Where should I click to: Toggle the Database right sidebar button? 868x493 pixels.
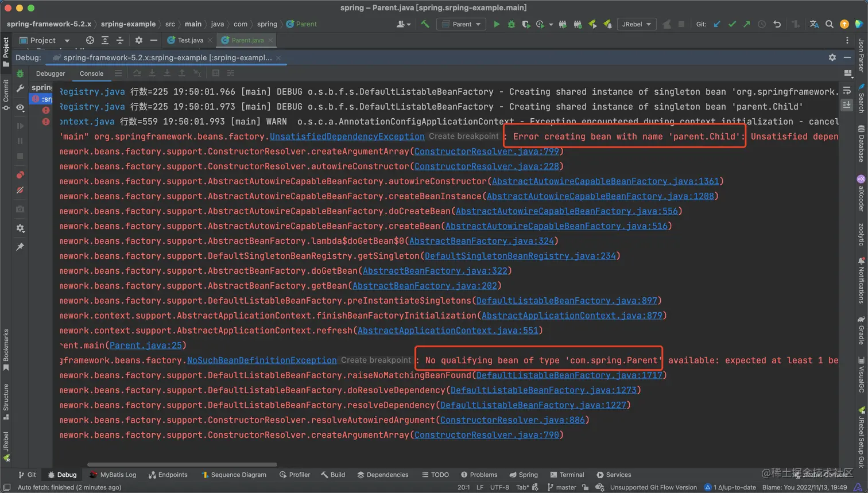[x=861, y=143]
